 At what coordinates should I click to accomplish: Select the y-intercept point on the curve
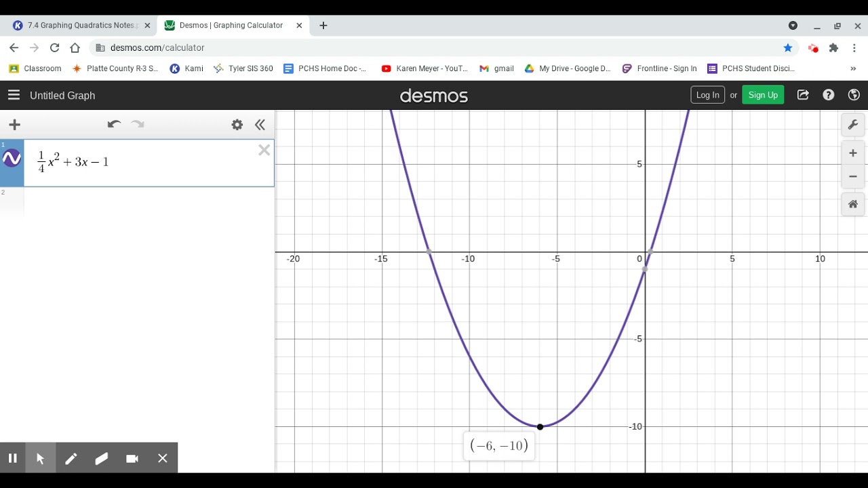click(645, 270)
